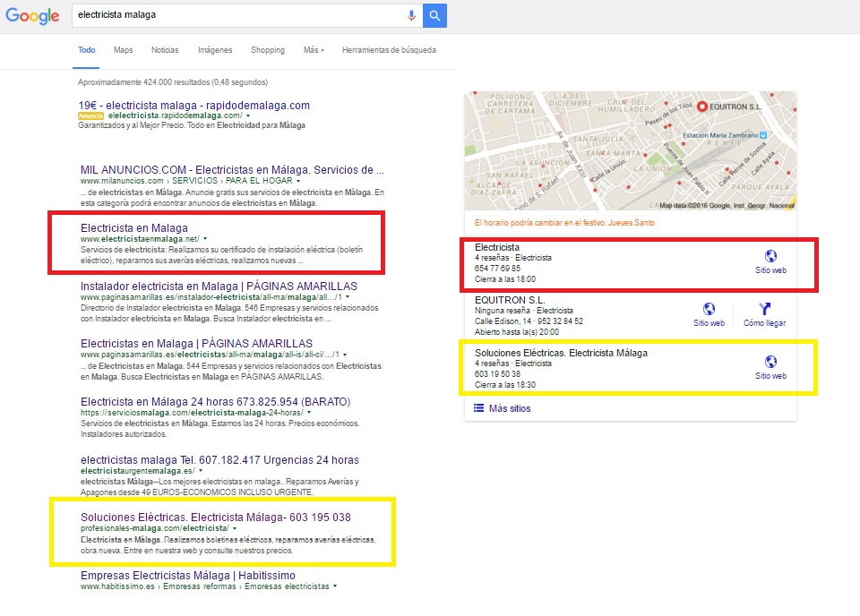Open Electricista en Málaga 24 horas BARATO result
This screenshot has height=616, width=860.
pyautogui.click(x=216, y=402)
